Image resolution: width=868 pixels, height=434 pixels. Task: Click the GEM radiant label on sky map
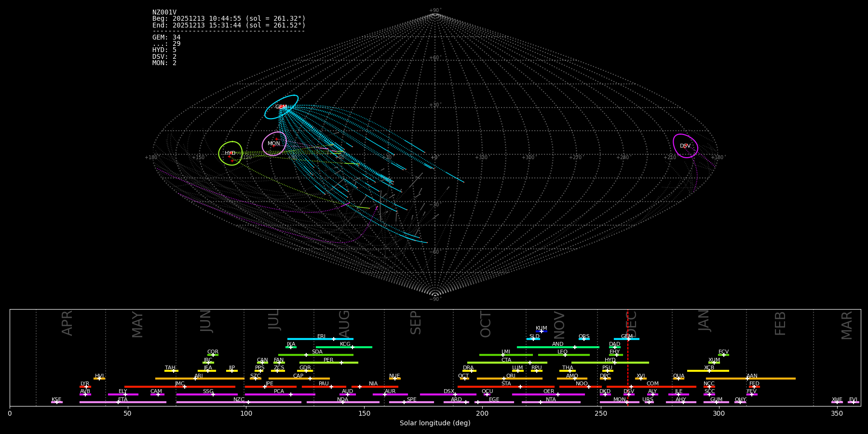281,107
